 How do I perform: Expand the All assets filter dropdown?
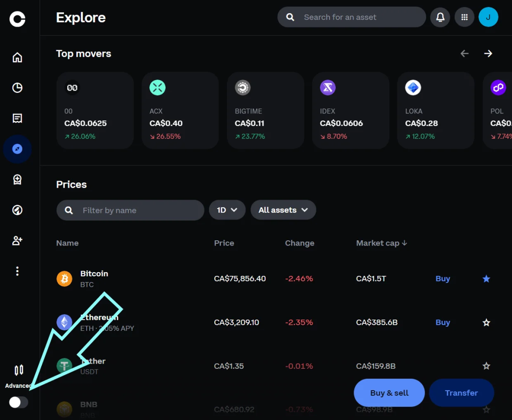283,210
